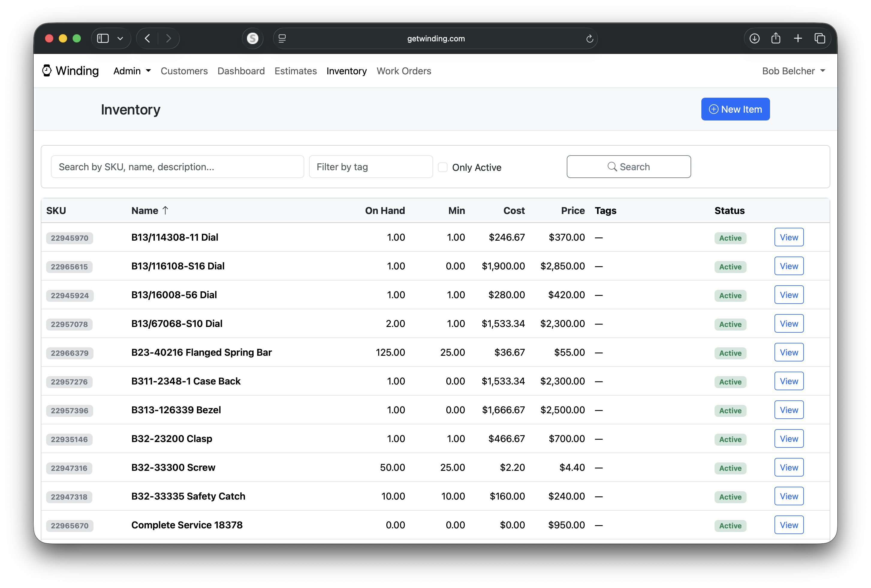Click the forward navigation arrow
Screen dimensions: 871x588
(x=169, y=38)
